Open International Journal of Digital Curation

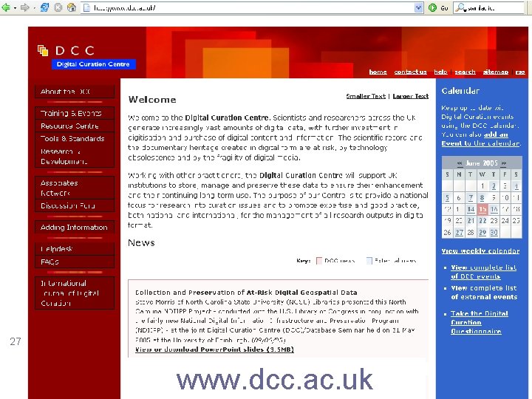pos(75,293)
